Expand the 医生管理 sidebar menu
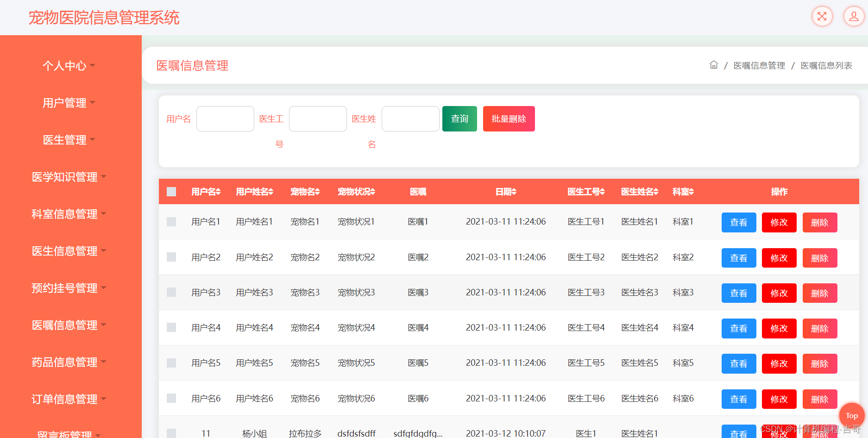Image resolution: width=868 pixels, height=438 pixels. tap(69, 140)
